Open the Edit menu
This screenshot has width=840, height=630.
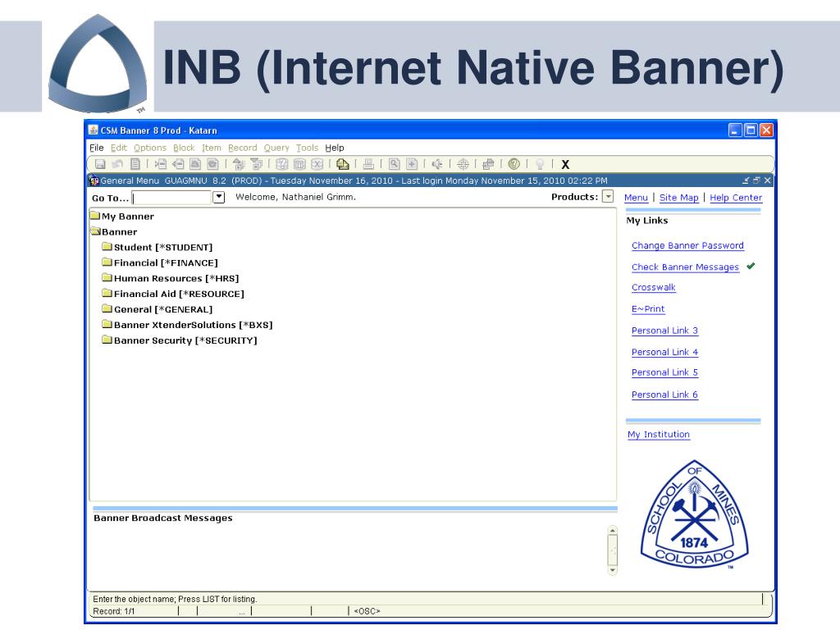point(119,148)
